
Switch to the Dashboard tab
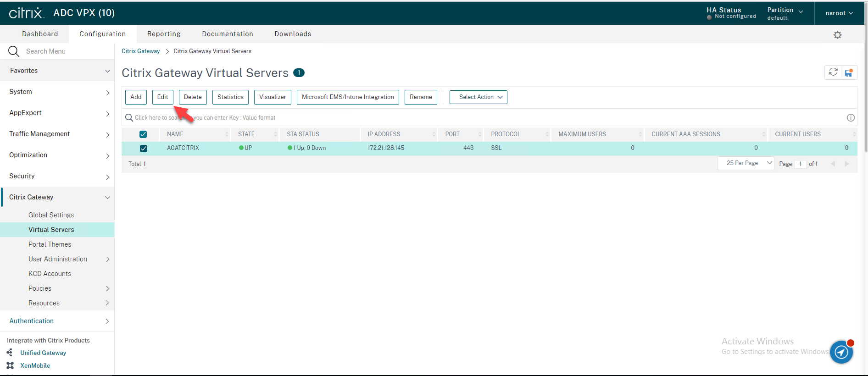tap(40, 34)
